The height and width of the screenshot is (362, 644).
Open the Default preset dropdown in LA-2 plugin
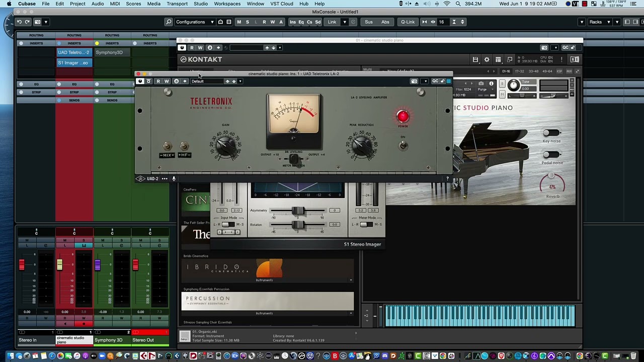(208, 81)
